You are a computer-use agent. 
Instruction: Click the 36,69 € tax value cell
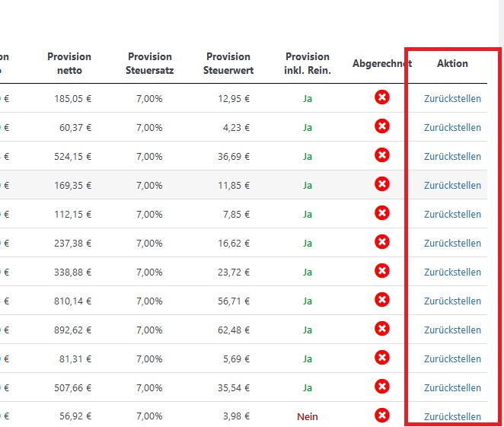tap(234, 157)
